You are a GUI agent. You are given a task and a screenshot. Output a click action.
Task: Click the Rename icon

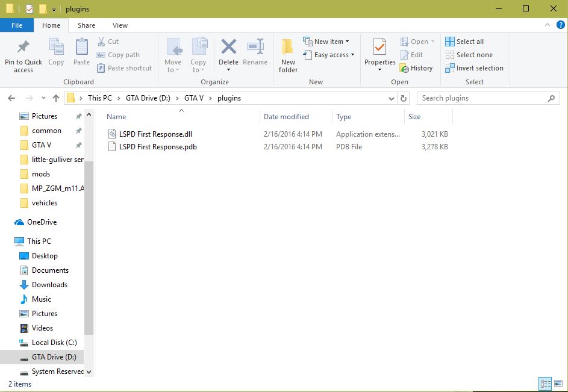click(x=255, y=47)
